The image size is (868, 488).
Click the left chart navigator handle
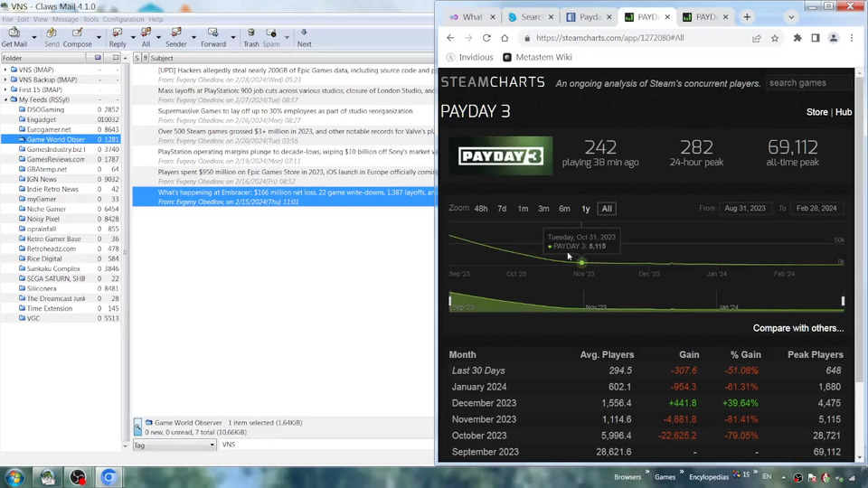449,301
